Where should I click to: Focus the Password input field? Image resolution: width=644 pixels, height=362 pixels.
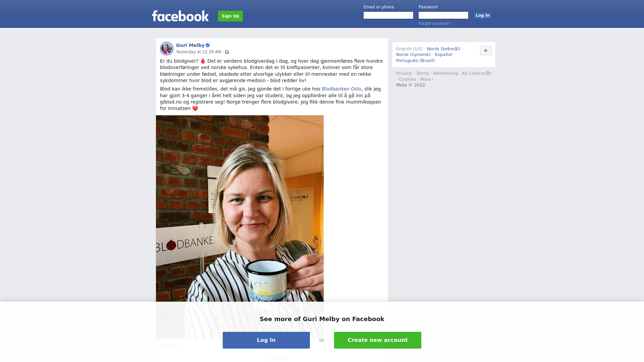point(443,15)
